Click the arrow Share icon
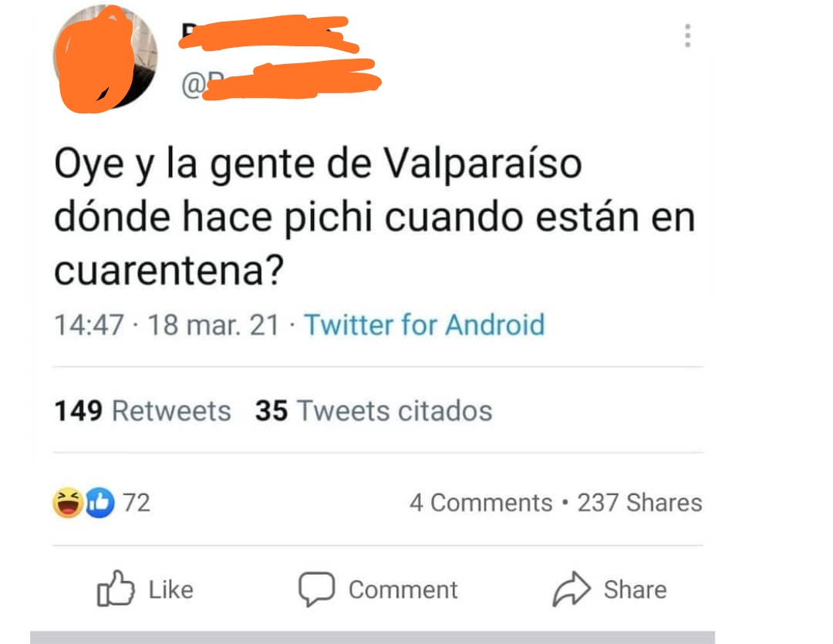The height and width of the screenshot is (644, 833). click(x=572, y=588)
